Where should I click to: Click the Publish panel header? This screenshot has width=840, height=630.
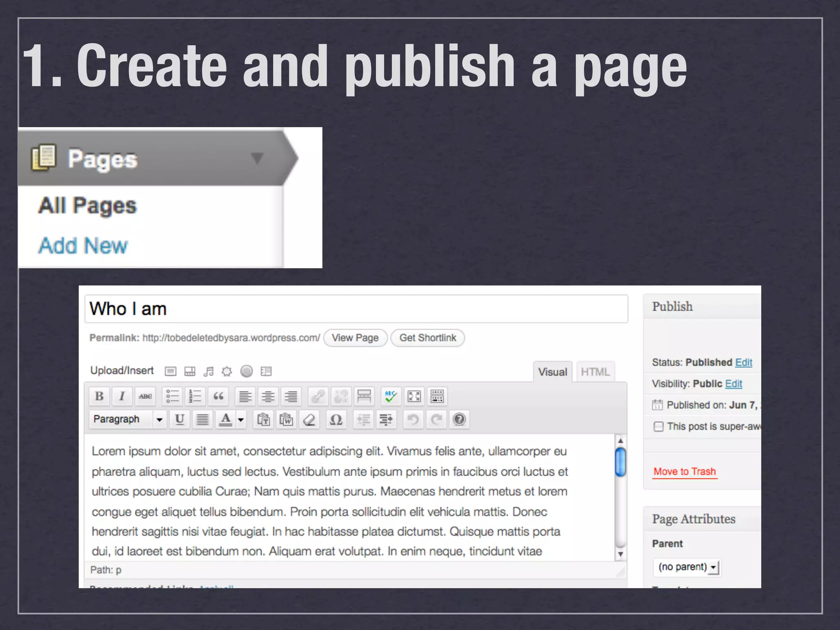[x=702, y=306]
